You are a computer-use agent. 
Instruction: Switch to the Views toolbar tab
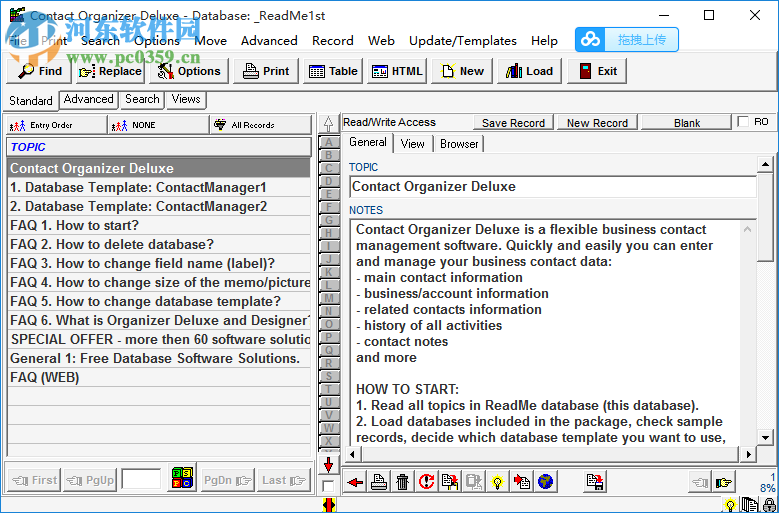click(186, 99)
